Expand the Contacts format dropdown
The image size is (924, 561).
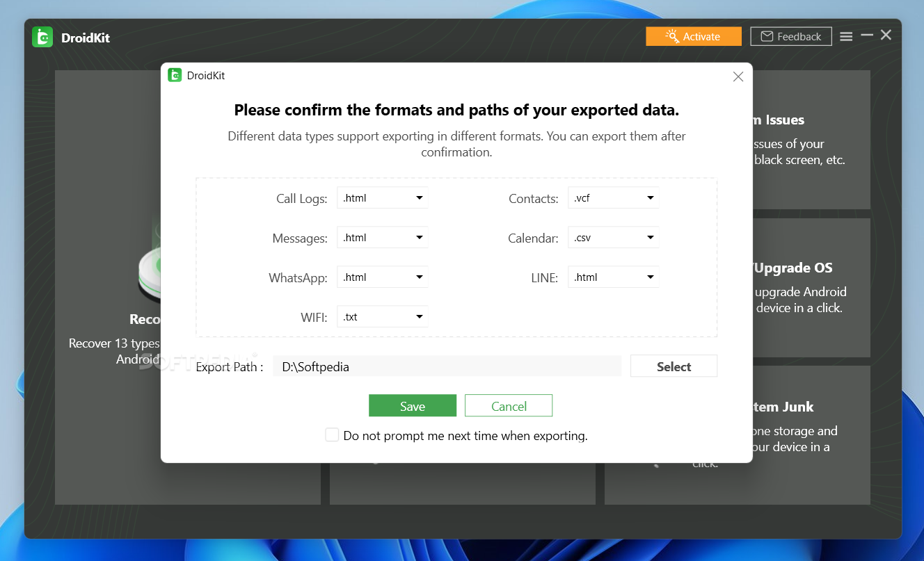coord(614,198)
